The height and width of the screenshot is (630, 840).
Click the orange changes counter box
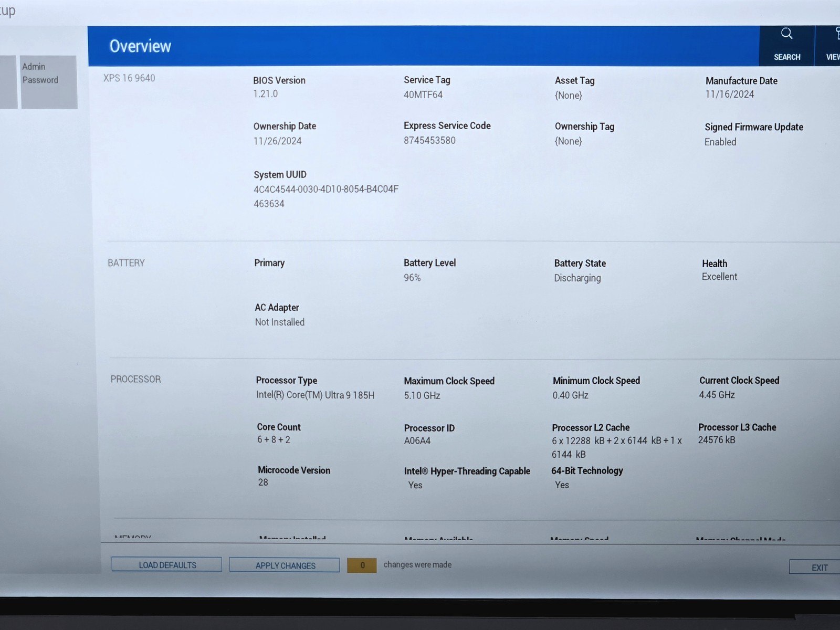point(362,565)
